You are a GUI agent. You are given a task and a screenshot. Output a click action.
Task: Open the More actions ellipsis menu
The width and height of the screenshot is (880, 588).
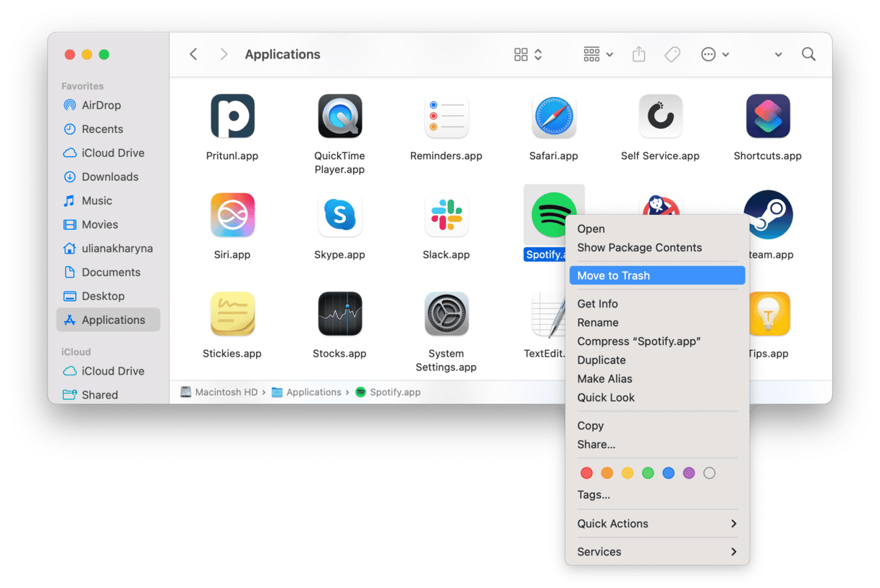click(715, 54)
